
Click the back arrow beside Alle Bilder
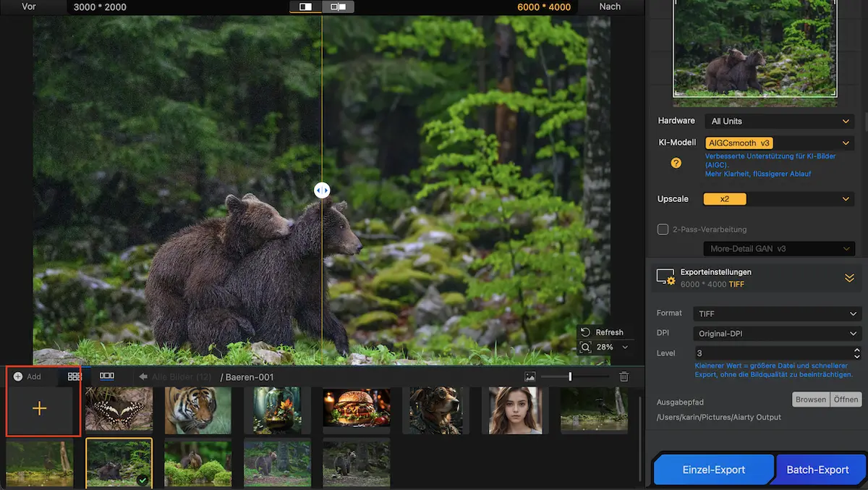(x=143, y=376)
